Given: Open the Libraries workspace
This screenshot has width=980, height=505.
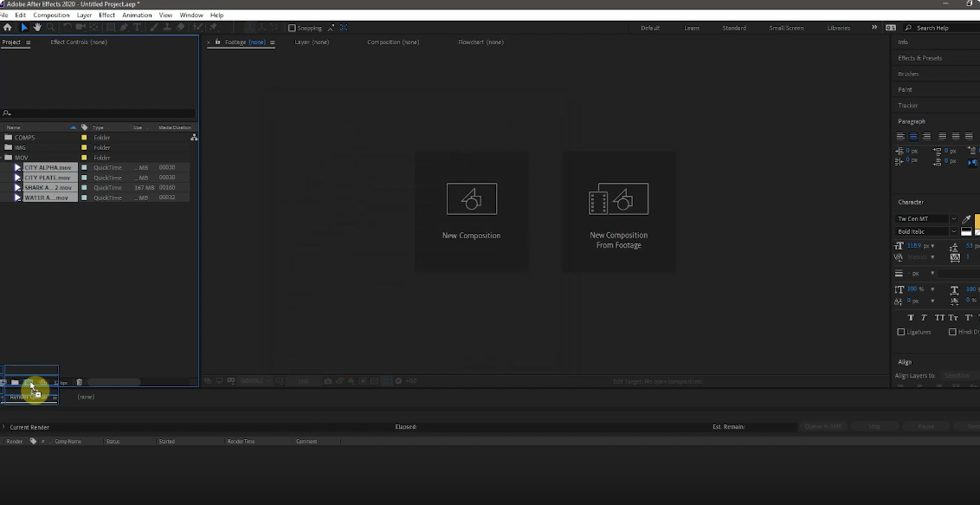Looking at the screenshot, I should 838,28.
